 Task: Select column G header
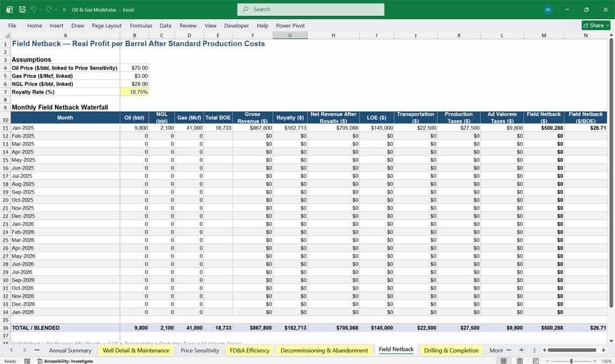point(290,35)
